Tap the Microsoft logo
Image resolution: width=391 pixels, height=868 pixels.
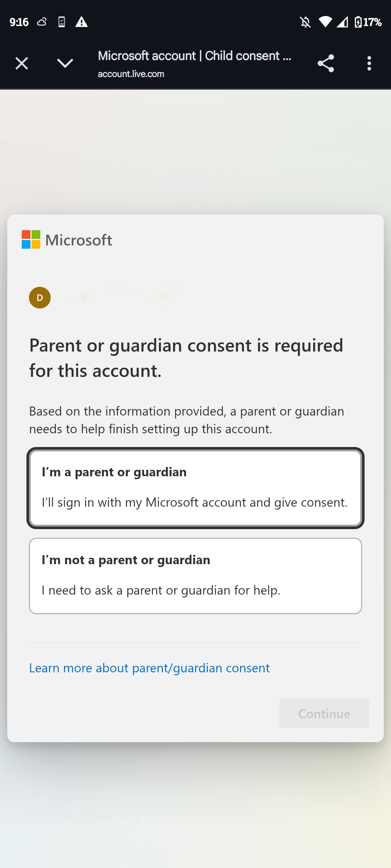[x=67, y=240]
